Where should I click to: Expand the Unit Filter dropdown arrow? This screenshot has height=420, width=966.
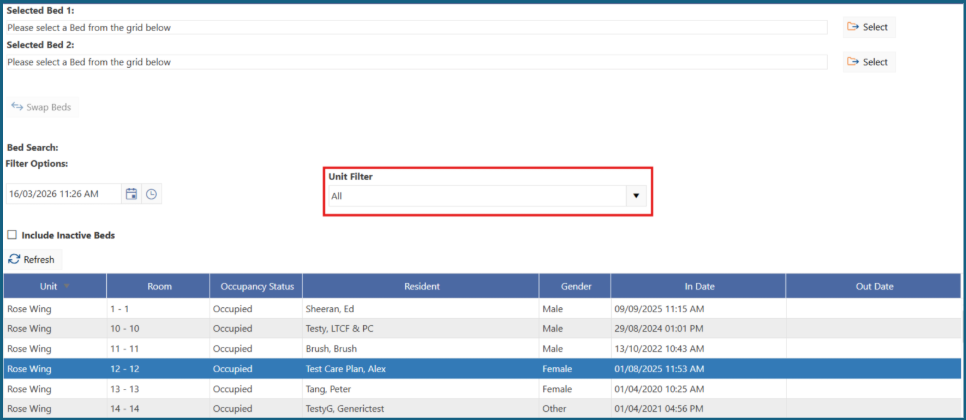(x=636, y=196)
